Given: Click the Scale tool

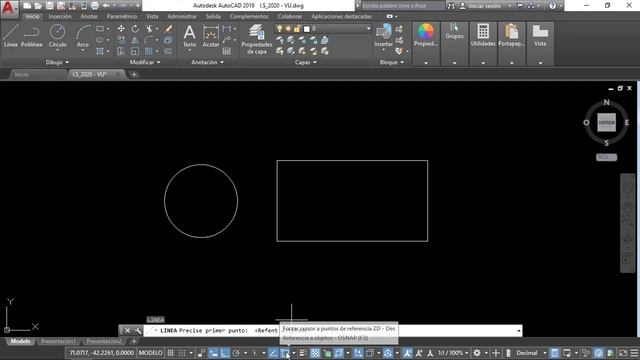Looking at the screenshot, I should pyautogui.click(x=135, y=51).
